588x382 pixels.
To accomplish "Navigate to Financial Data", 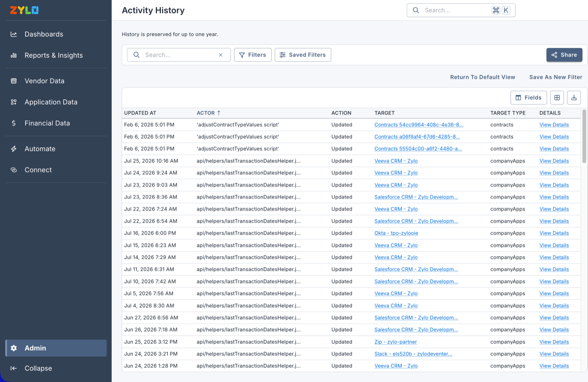I will [56, 123].
